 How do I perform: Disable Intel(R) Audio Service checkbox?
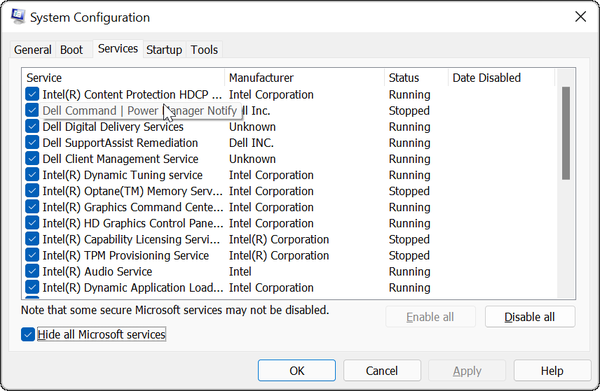click(x=32, y=271)
